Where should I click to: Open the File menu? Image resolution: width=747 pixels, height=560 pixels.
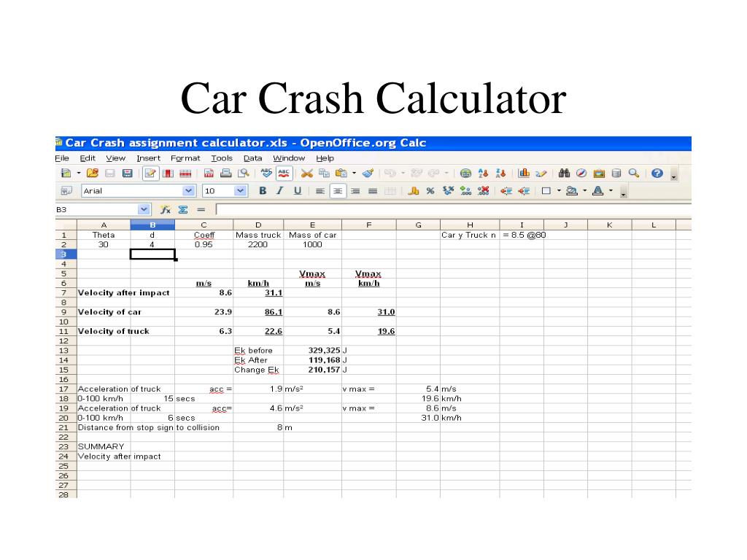[x=62, y=158]
